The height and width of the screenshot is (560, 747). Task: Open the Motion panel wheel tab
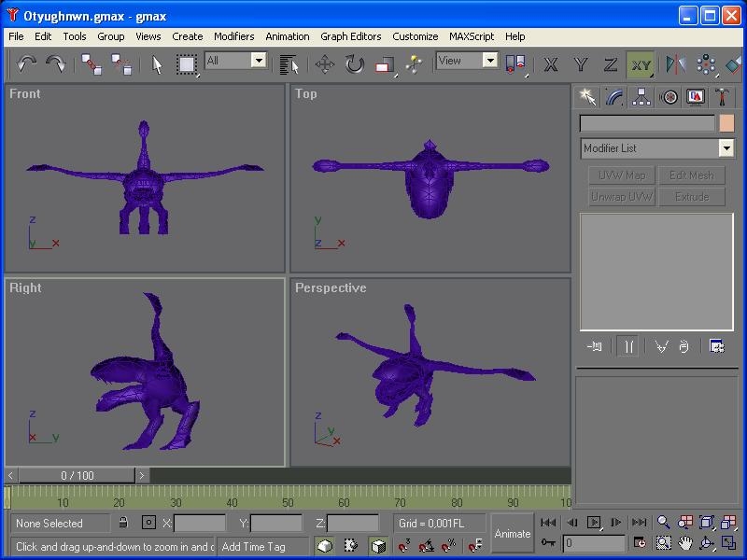pyautogui.click(x=669, y=97)
